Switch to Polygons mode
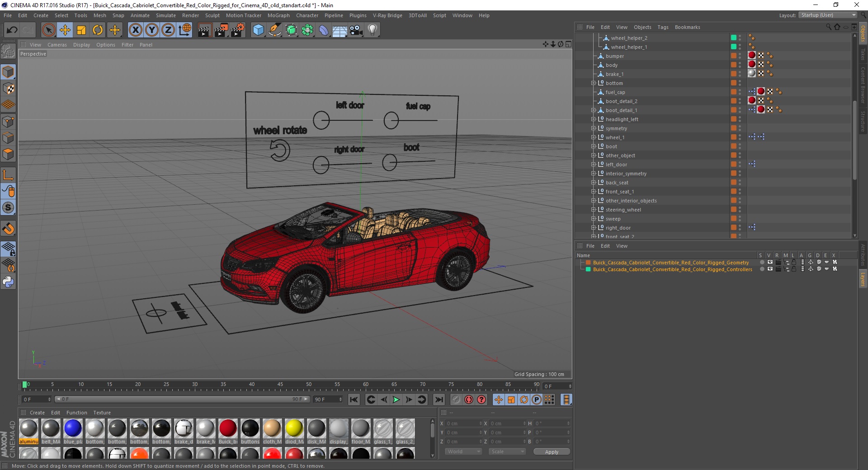 [8, 154]
